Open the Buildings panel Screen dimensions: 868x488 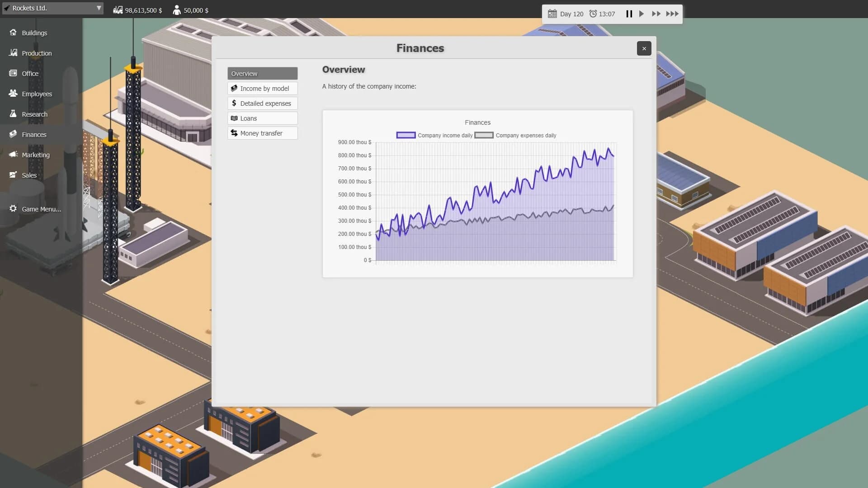click(34, 33)
